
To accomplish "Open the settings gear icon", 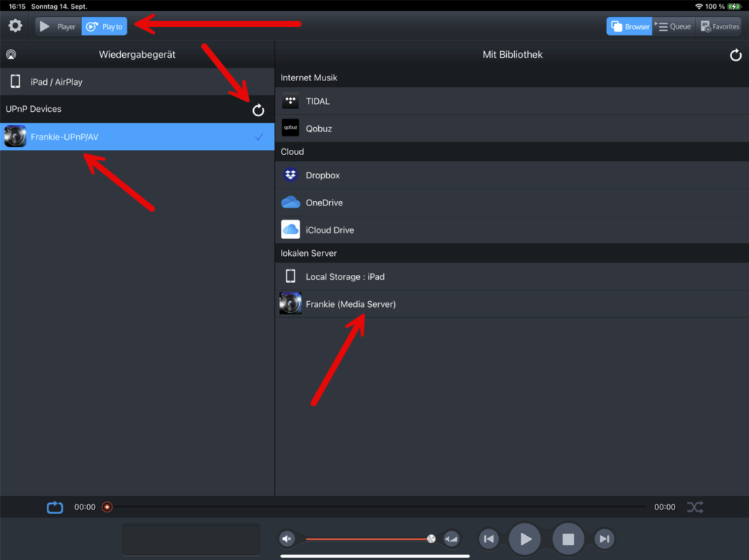I will (15, 26).
